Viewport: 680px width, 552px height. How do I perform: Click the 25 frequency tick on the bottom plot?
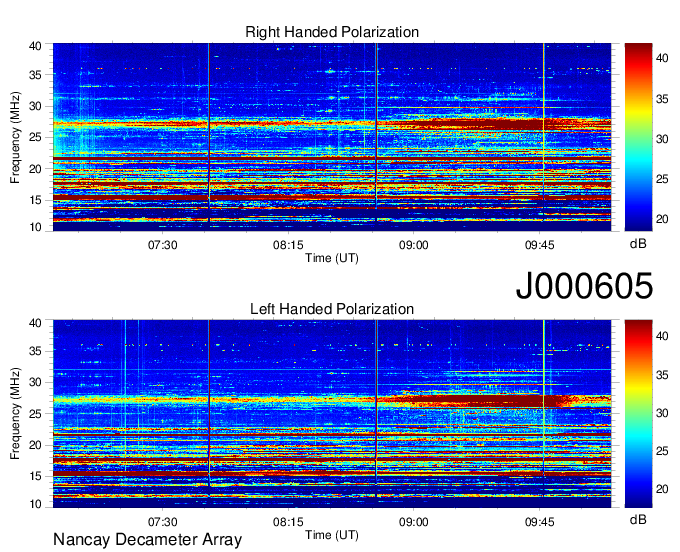click(35, 414)
